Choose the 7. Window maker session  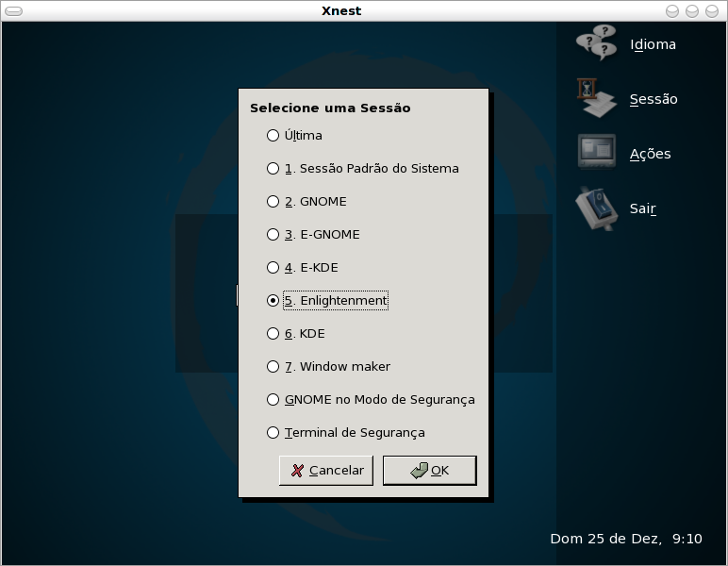coord(328,366)
